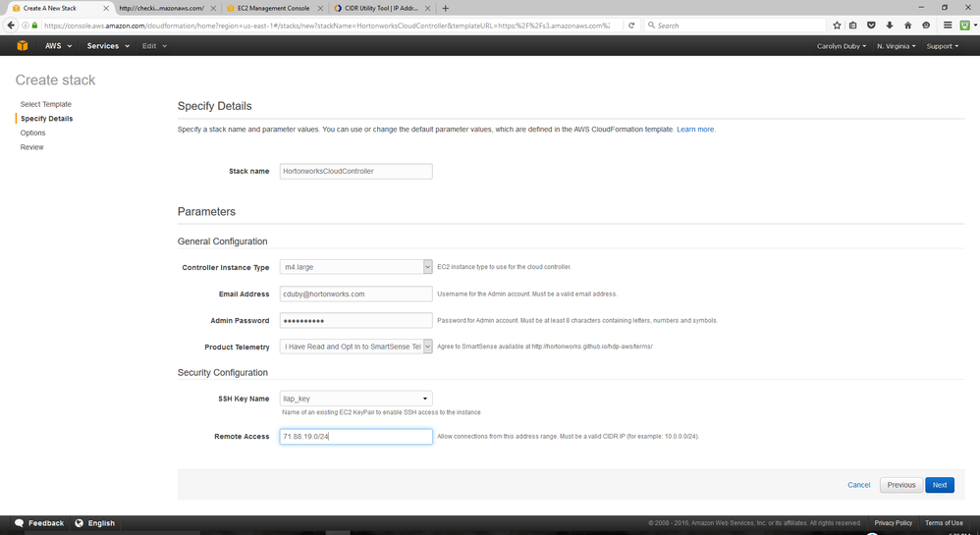Viewport: 980px width, 535px height.
Task: Open the Terms of Use link
Action: pos(944,523)
